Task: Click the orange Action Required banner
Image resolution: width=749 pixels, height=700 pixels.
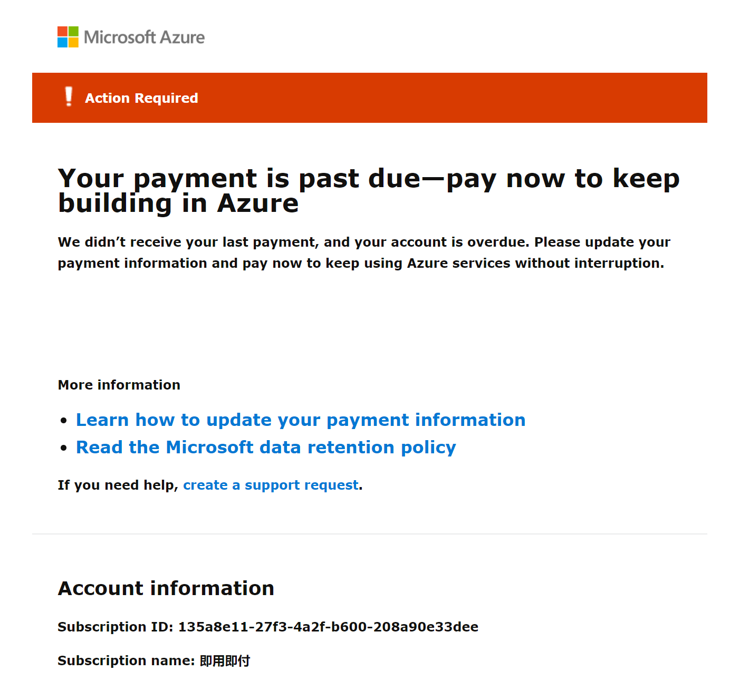Action: [x=370, y=98]
